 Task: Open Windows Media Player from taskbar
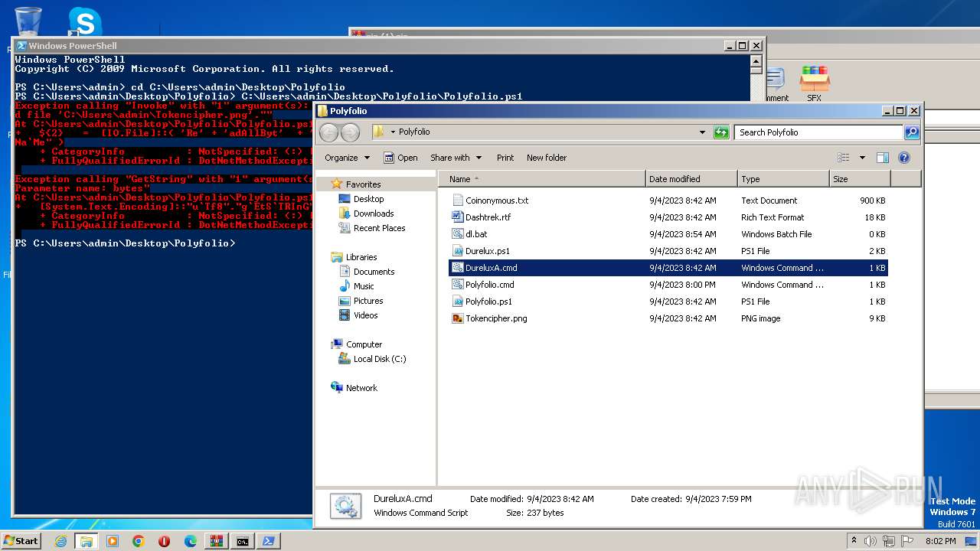click(x=113, y=541)
